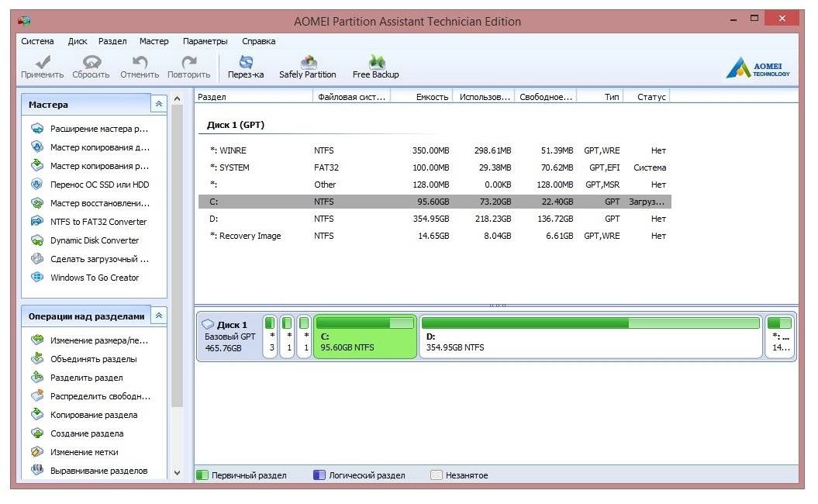Click icon for Перенос ОС SSD или HDD
Screen dimensions: 818x504
coord(37,185)
